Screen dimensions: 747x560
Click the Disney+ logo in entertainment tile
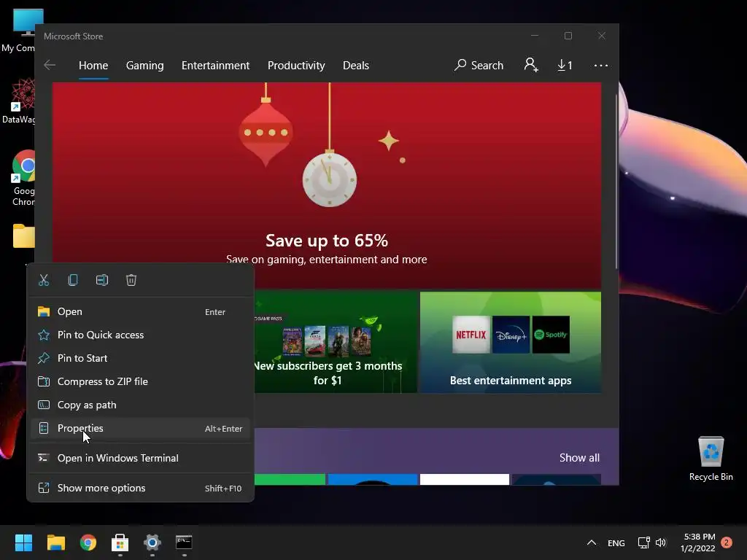[511, 334]
